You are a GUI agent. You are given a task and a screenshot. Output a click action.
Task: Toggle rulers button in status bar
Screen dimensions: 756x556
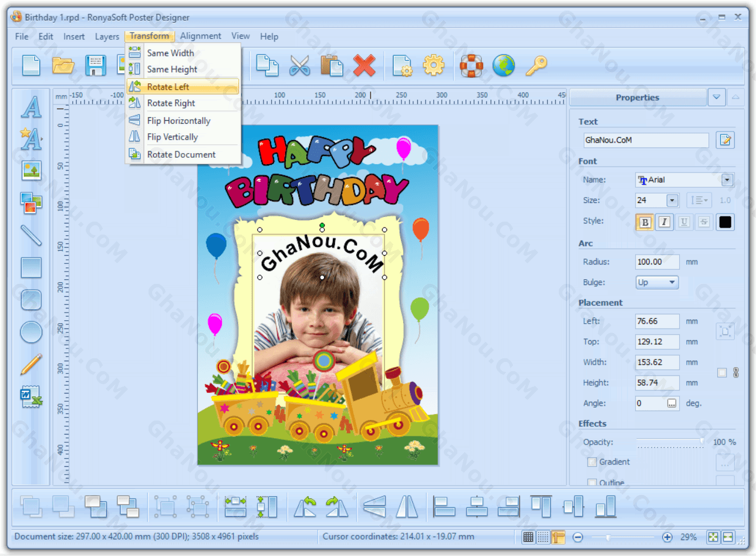click(558, 537)
